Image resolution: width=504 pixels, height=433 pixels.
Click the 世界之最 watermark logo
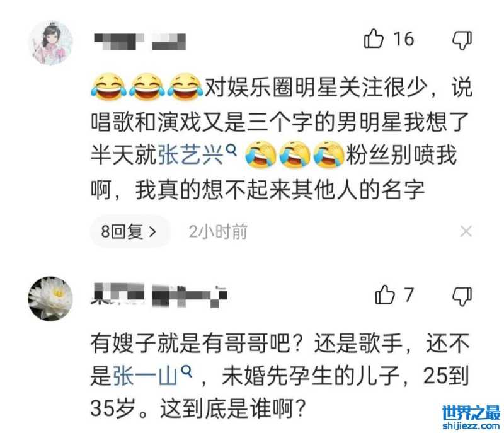pyautogui.click(x=471, y=417)
